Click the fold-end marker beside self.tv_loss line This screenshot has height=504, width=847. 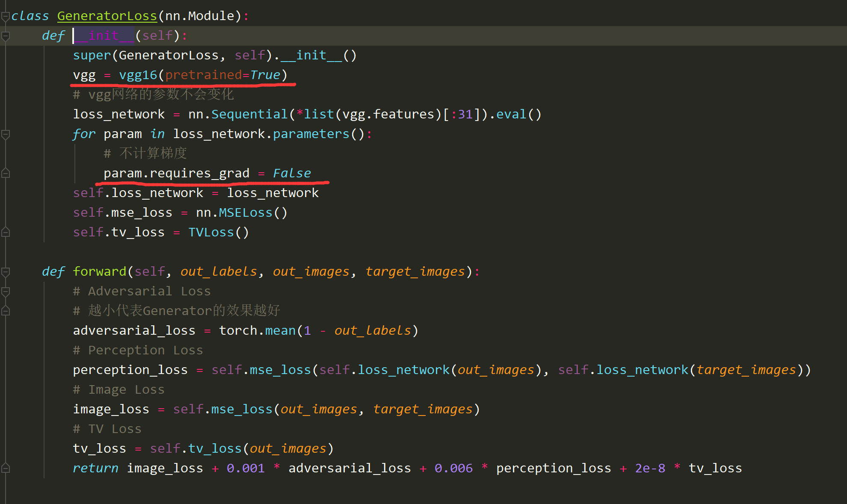click(x=5, y=232)
